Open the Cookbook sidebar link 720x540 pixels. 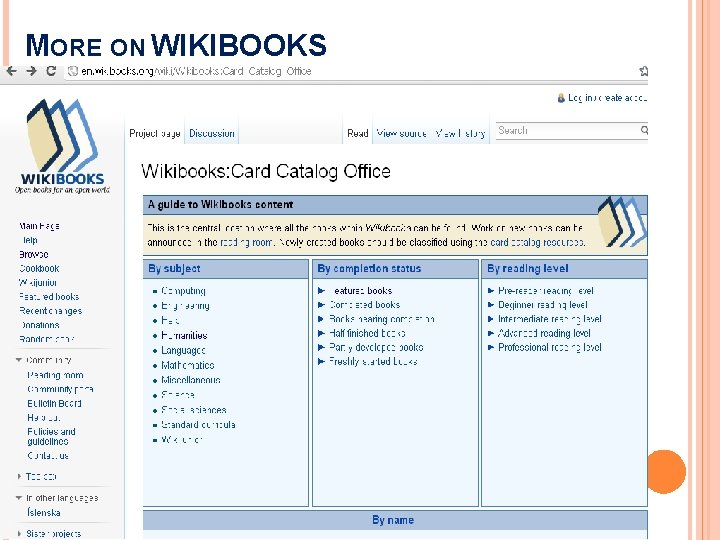pos(39,269)
